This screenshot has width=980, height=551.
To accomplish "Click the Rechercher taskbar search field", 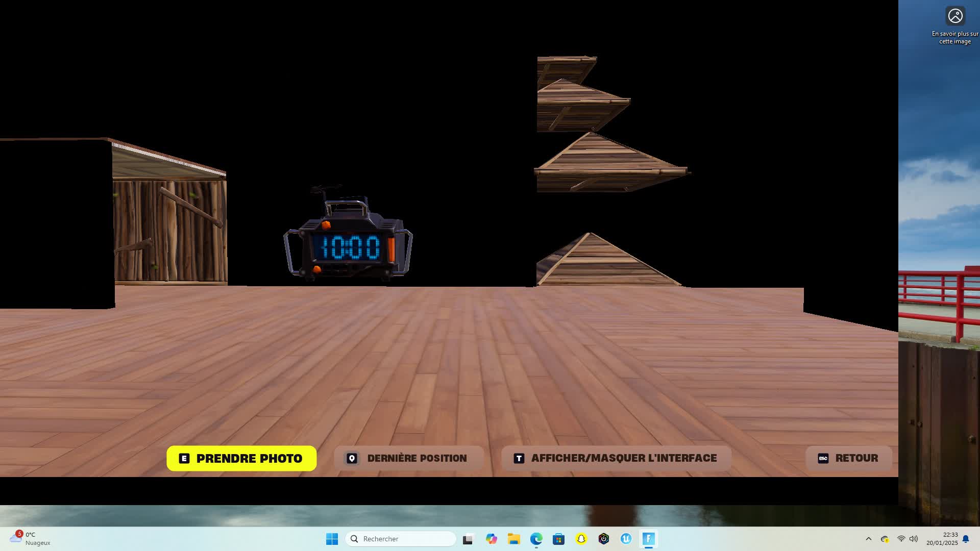I will (401, 539).
